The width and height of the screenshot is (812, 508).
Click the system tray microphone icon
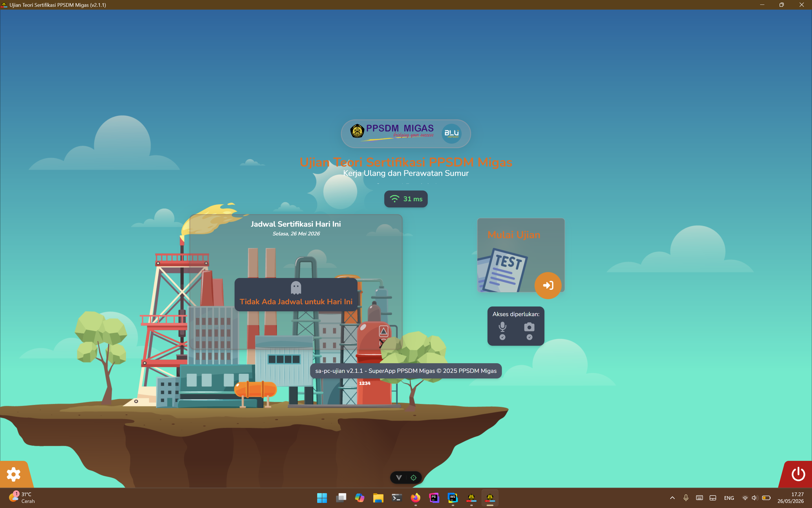click(x=686, y=498)
